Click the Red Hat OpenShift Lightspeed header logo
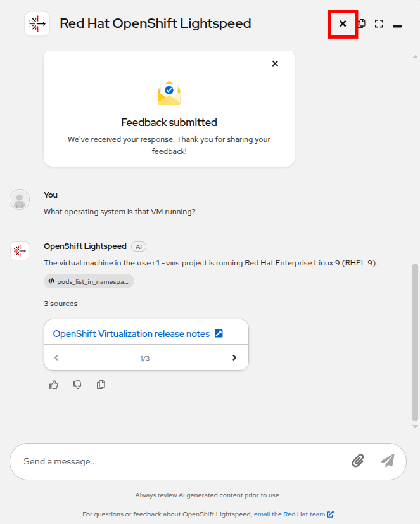The height and width of the screenshot is (524, 420). [37, 24]
